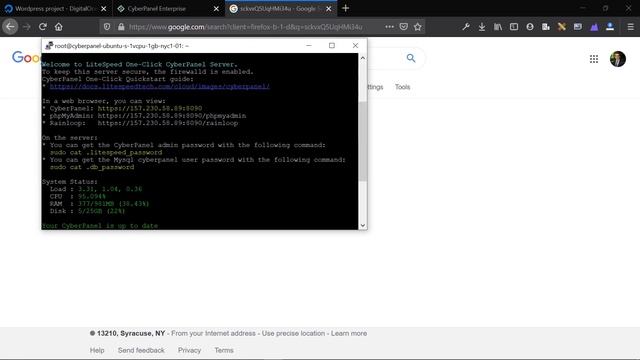Click the CyberPanel https address in terminal
Screen dimensions: 640x360
[150, 109]
